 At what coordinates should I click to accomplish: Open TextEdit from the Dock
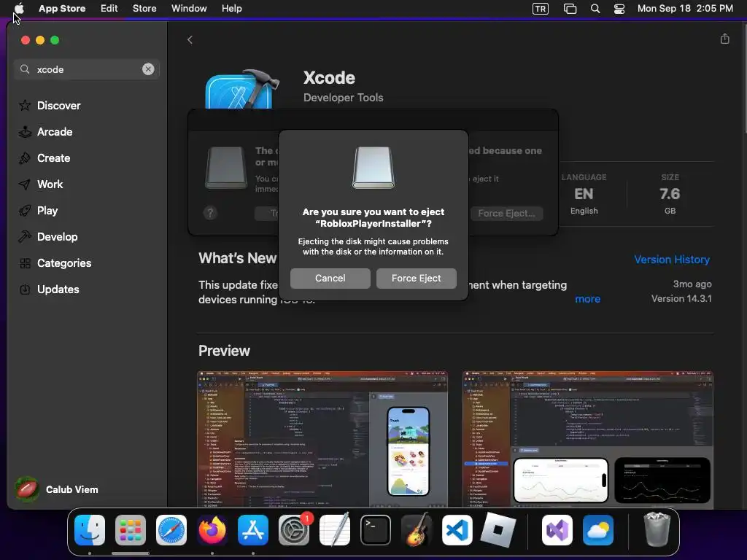coord(335,530)
